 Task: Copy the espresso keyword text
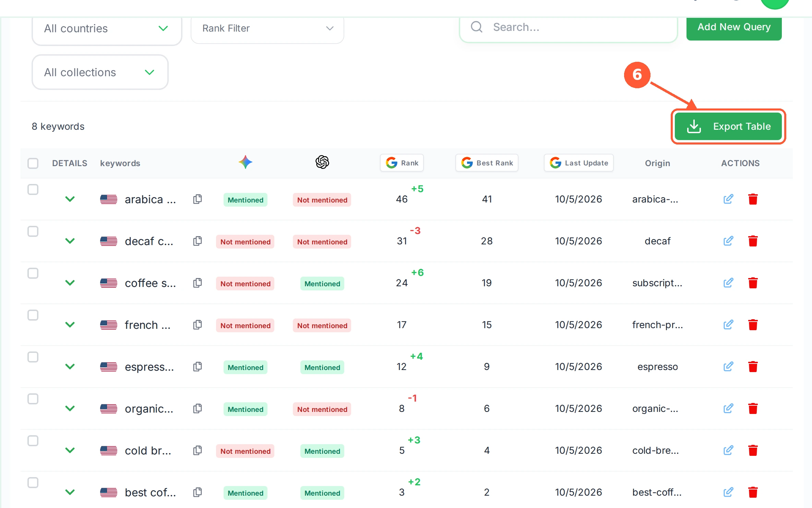click(x=198, y=367)
